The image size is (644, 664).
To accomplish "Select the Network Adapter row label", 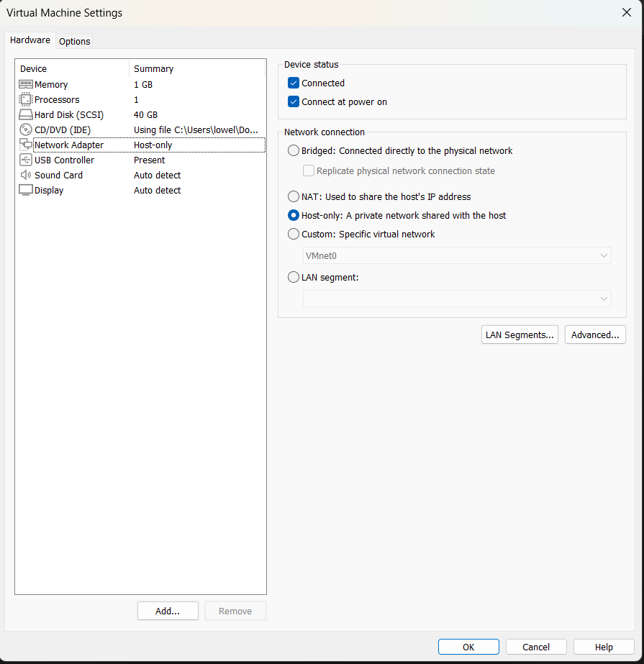I will coord(69,145).
